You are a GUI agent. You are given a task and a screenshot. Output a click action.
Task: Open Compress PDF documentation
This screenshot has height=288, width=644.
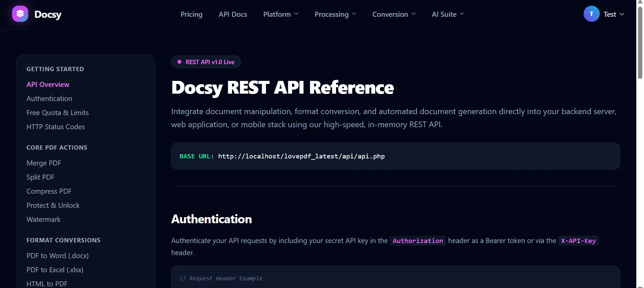point(49,191)
